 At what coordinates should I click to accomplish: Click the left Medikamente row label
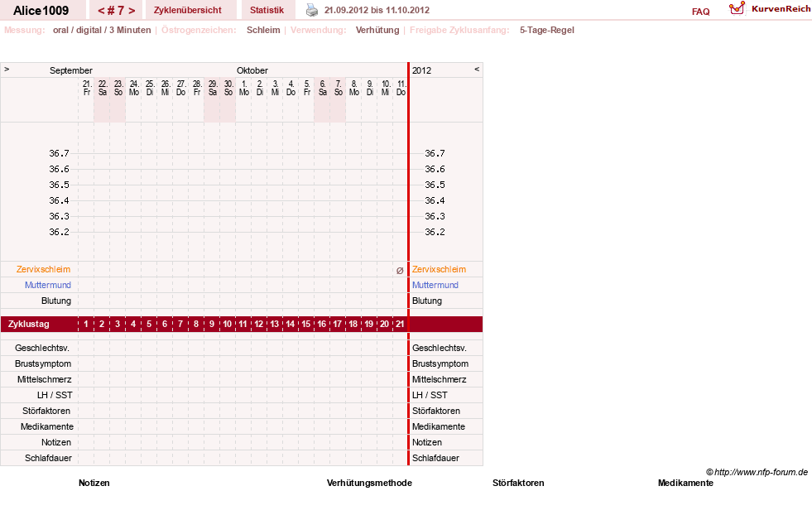(x=47, y=426)
